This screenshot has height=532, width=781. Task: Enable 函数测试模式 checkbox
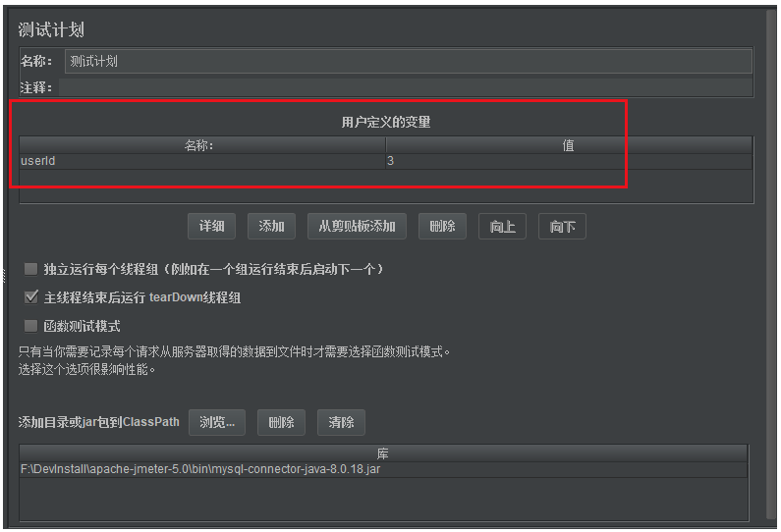30,326
